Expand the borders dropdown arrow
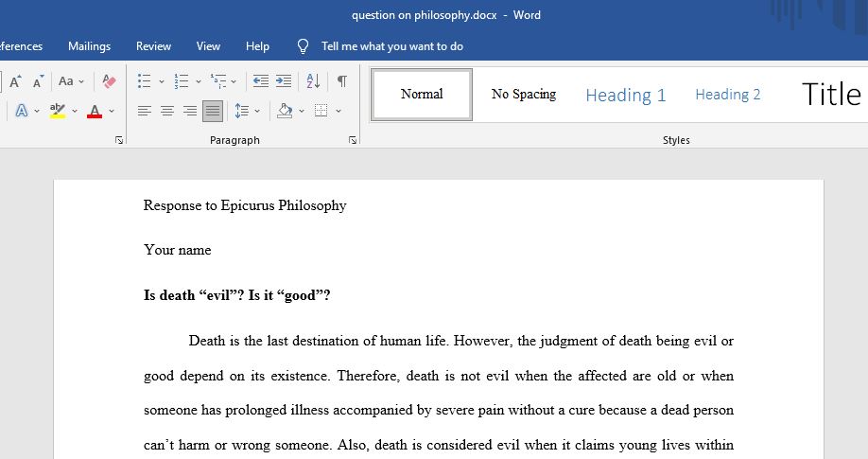 339,111
